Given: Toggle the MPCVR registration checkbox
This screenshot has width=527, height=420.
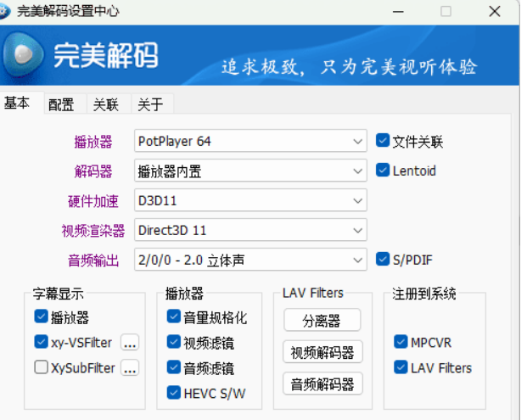Looking at the screenshot, I should point(401,342).
